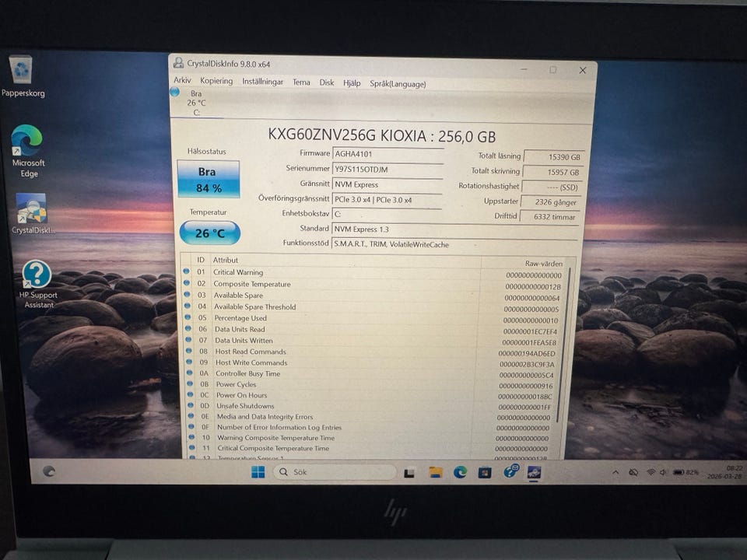Select the C: drive tab showing 26 °C
The width and height of the screenshot is (747, 560).
[196, 103]
